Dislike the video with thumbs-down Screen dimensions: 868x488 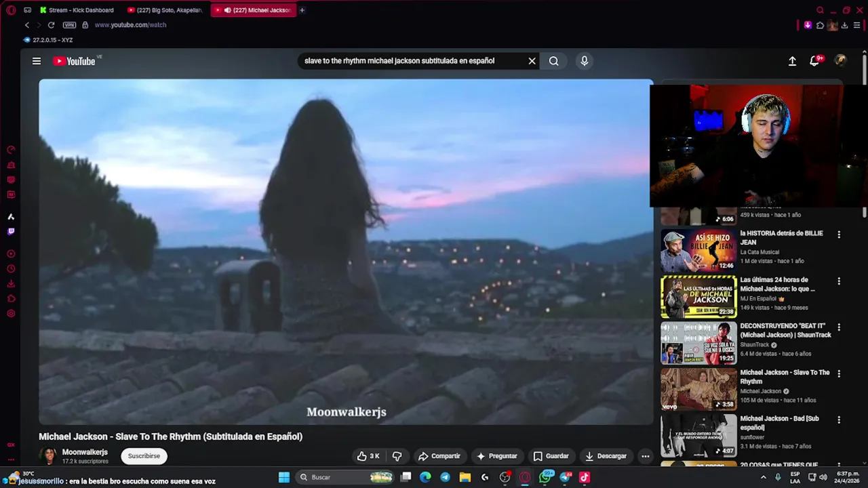tap(397, 456)
